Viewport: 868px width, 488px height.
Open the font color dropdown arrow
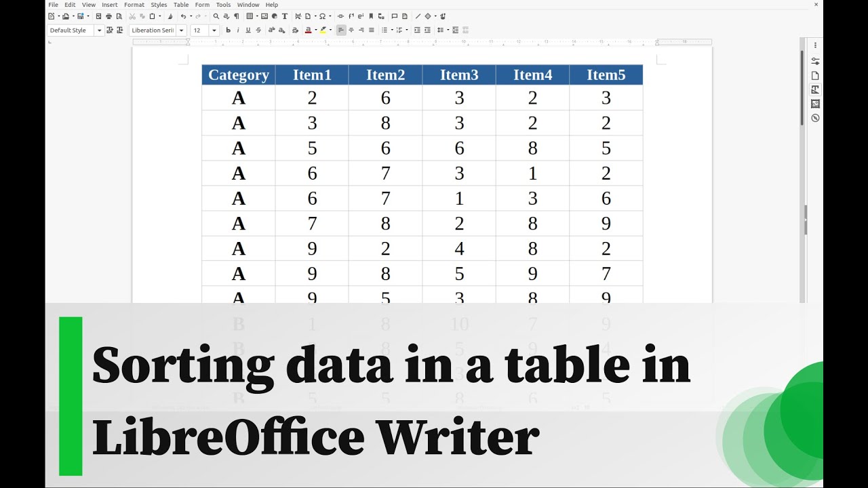tap(316, 30)
